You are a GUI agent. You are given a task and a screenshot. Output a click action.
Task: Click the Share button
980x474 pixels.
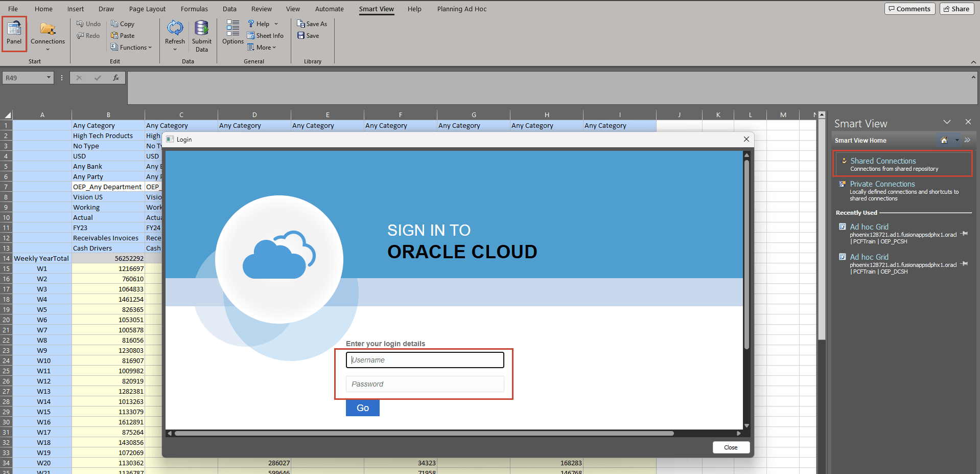pos(956,9)
